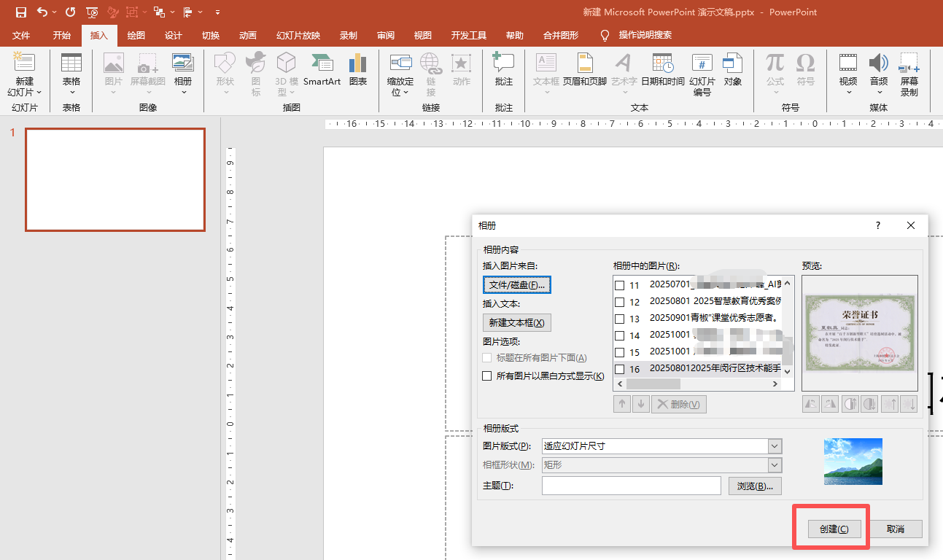This screenshot has width=943, height=560.
Task: Click the 主题 theme text field
Action: click(632, 486)
